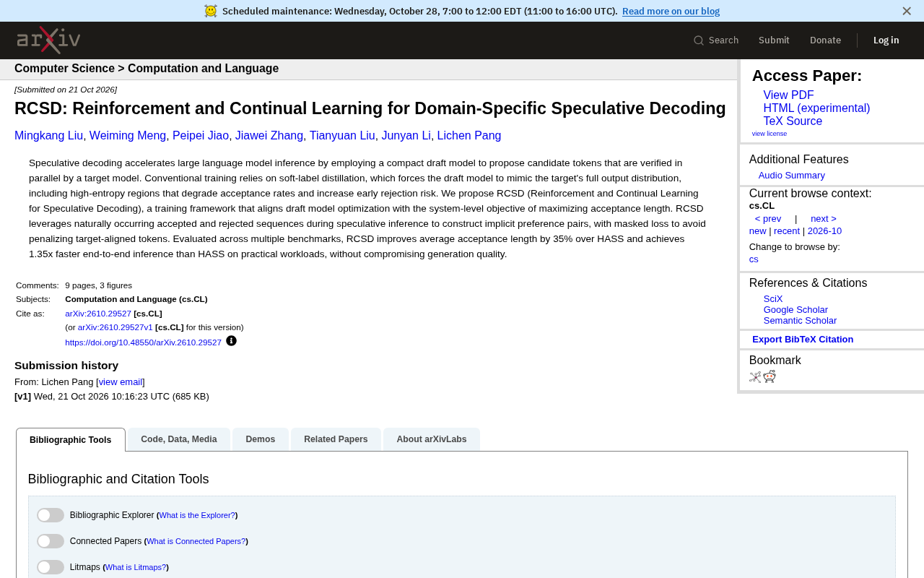Click the maintenance smiley icon

click(211, 11)
